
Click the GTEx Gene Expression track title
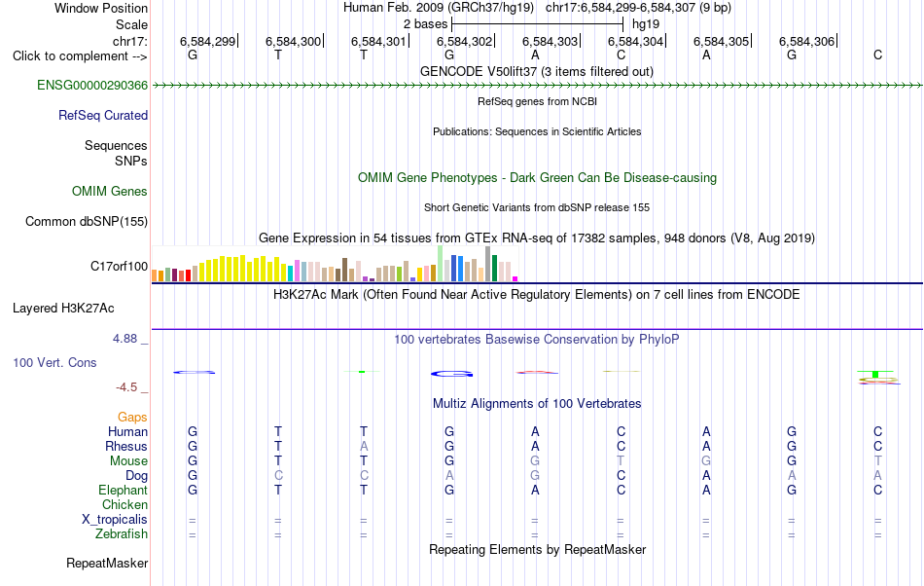[x=537, y=238]
